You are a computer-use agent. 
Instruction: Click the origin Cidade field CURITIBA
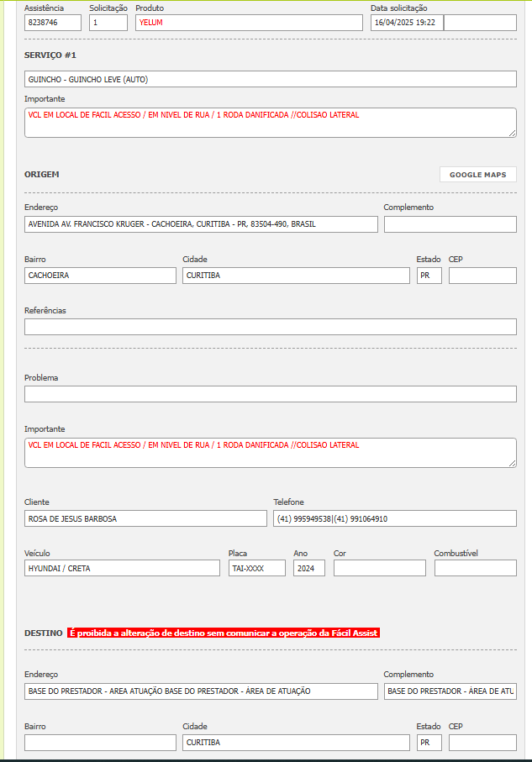point(296,276)
